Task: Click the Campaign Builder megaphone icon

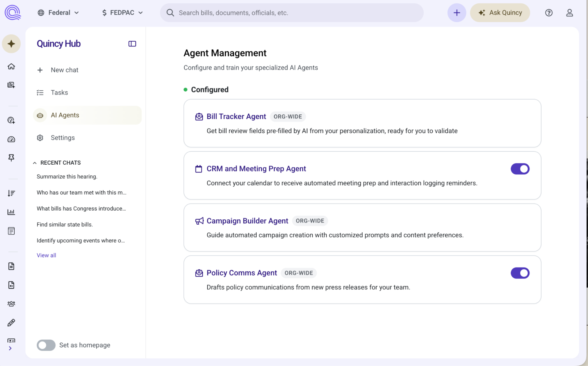Action: point(199,221)
